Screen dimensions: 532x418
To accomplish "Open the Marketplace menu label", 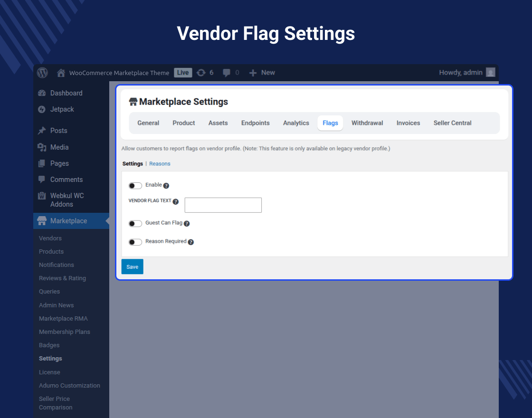I will 68,221.
